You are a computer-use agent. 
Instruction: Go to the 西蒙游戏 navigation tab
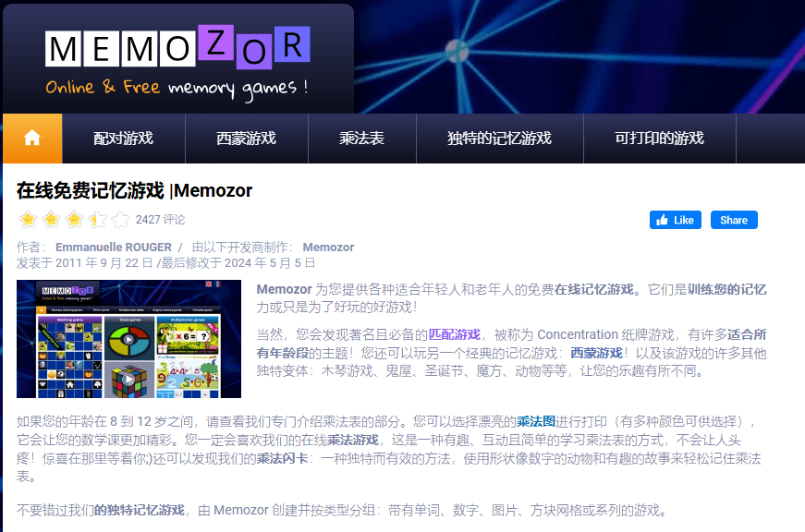click(246, 139)
